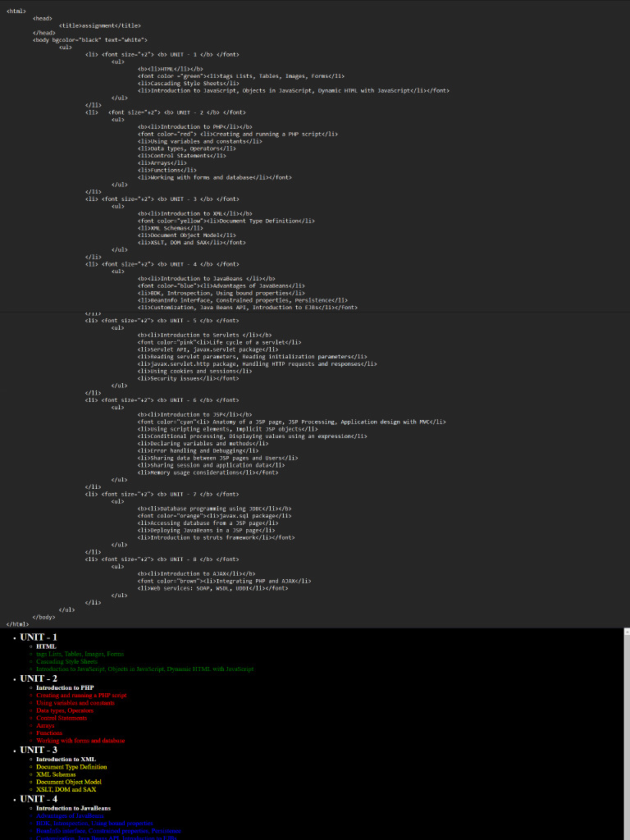Click the preview pane's vertical scrollbar track

626,738
